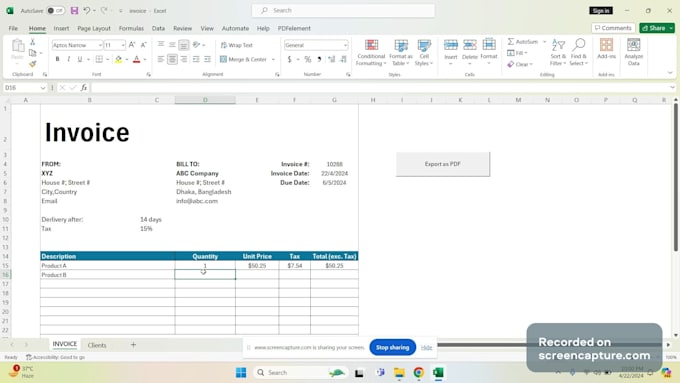The image size is (680, 383).
Task: Open the File tab
Action: pos(13,28)
